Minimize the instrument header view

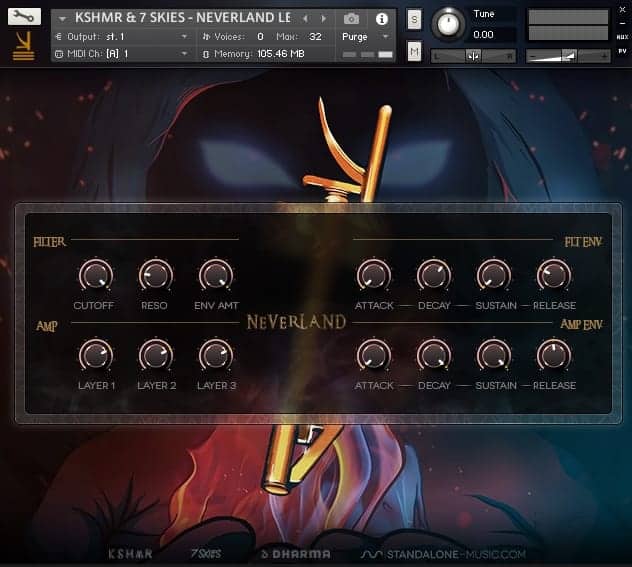coord(622,24)
